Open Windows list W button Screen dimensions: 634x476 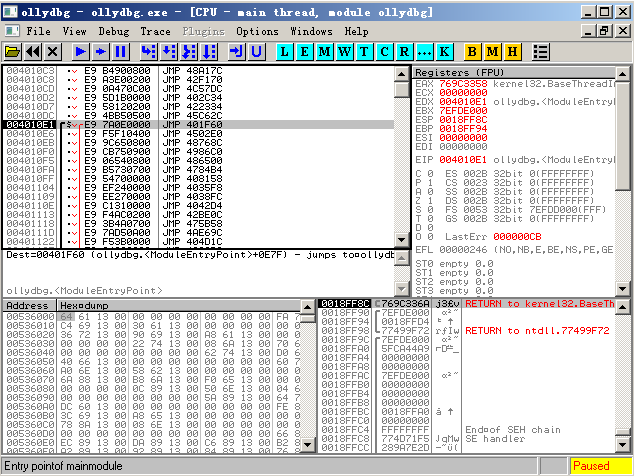pos(344,52)
